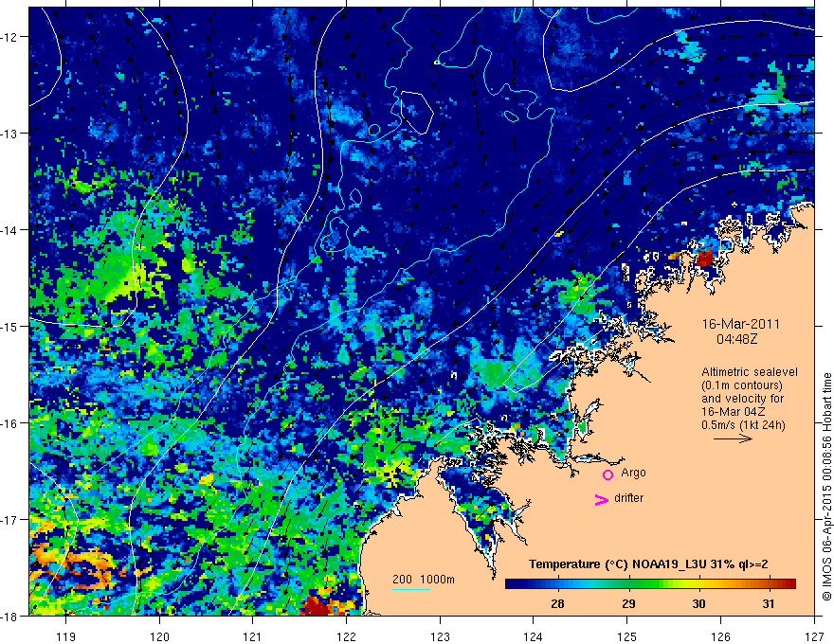The image size is (834, 644).
Task: Click the 'and velocity for' caption line
Action: pyautogui.click(x=742, y=399)
